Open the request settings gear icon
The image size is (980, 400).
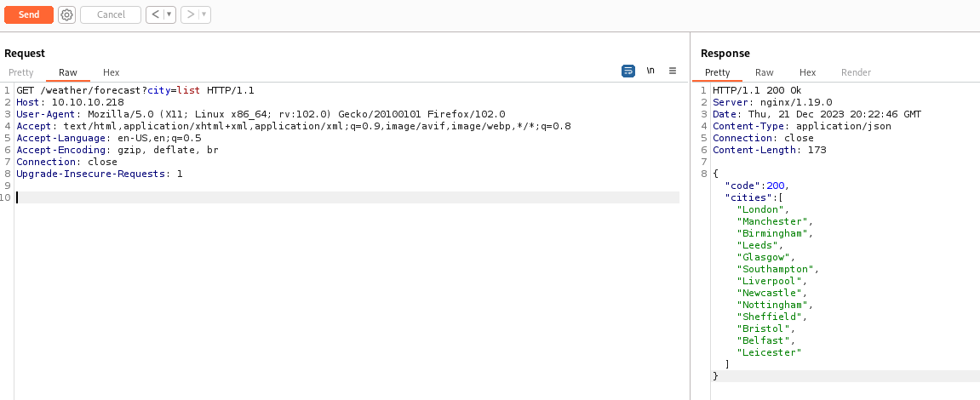(x=67, y=14)
